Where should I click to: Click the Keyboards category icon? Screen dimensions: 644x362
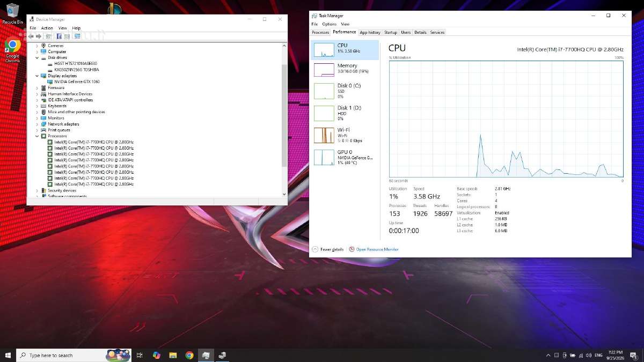(43, 106)
